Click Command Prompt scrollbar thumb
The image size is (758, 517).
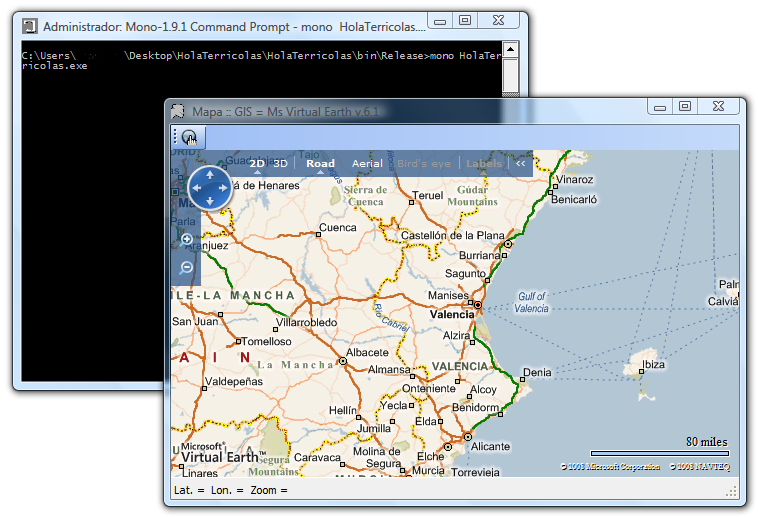(x=510, y=75)
